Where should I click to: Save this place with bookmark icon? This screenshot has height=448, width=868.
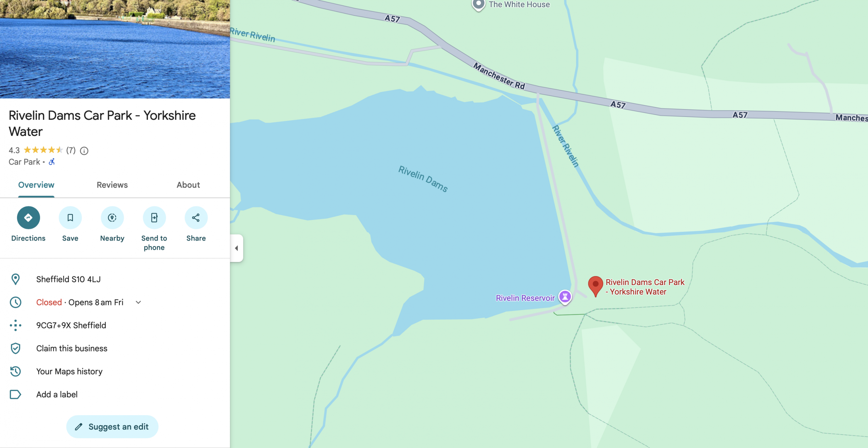point(70,218)
